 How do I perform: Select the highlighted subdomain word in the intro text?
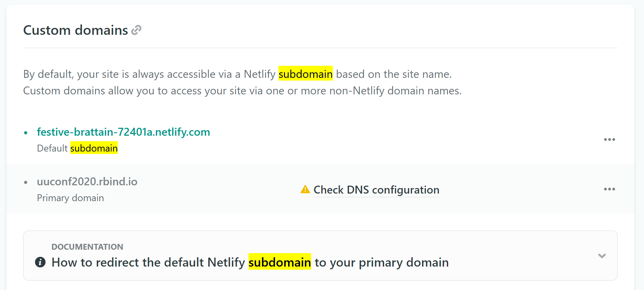pyautogui.click(x=306, y=74)
